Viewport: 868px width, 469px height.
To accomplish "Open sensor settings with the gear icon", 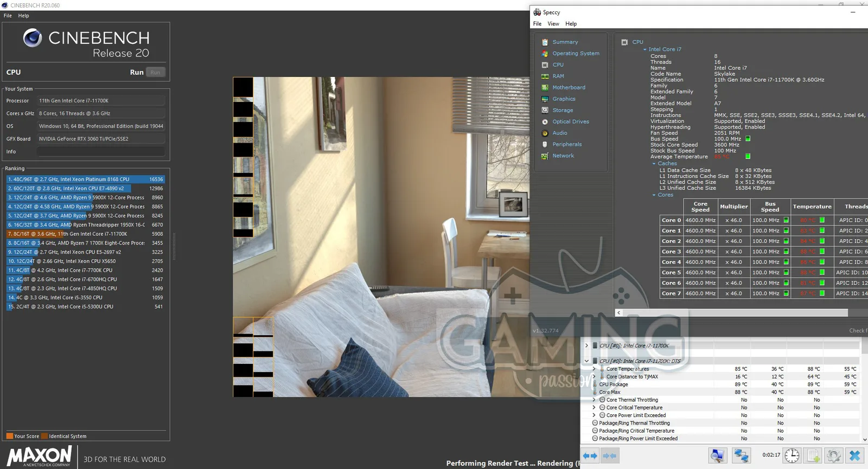I will pyautogui.click(x=834, y=455).
